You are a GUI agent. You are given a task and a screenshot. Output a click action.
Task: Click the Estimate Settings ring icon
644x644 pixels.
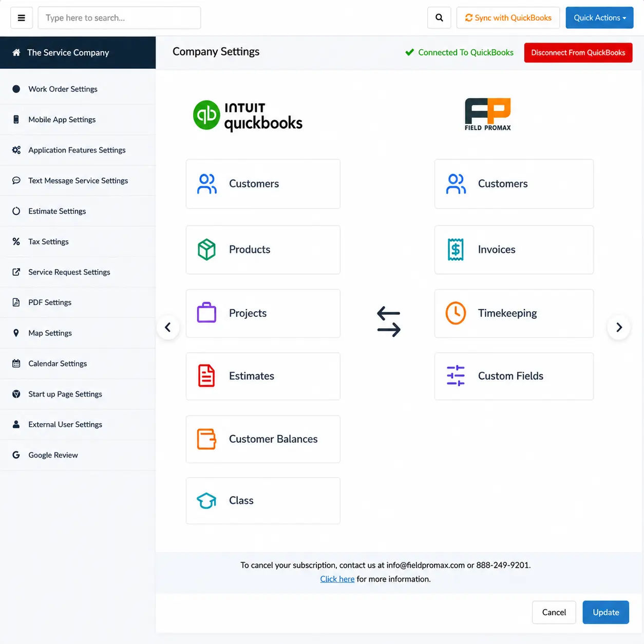tap(16, 211)
